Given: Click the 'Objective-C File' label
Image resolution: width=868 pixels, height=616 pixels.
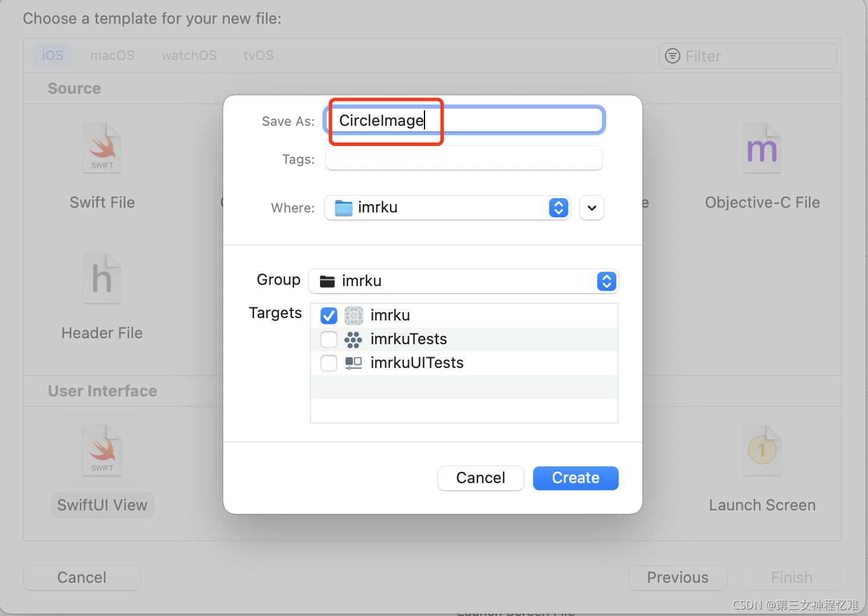Looking at the screenshot, I should pyautogui.click(x=762, y=202).
